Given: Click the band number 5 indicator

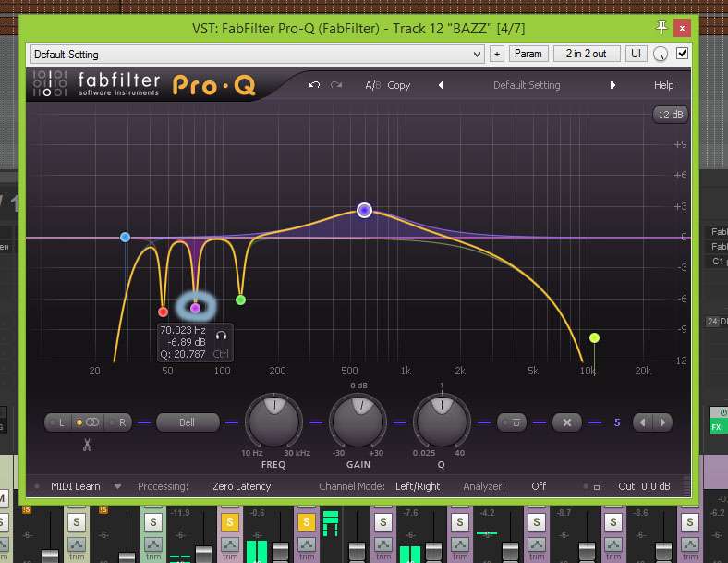Looking at the screenshot, I should click(x=617, y=422).
